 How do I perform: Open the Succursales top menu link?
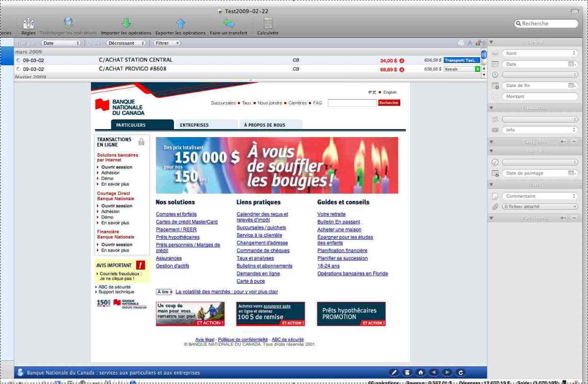click(x=223, y=103)
